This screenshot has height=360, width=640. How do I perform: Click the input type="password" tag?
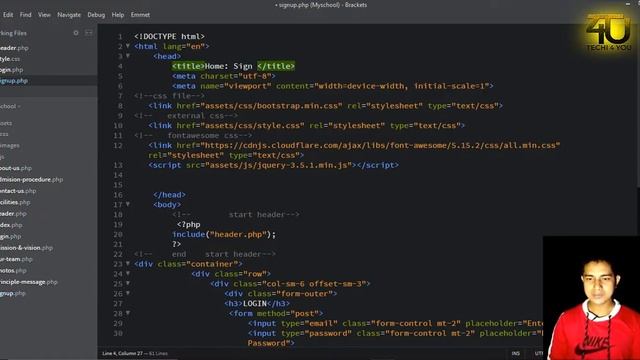[396, 338]
